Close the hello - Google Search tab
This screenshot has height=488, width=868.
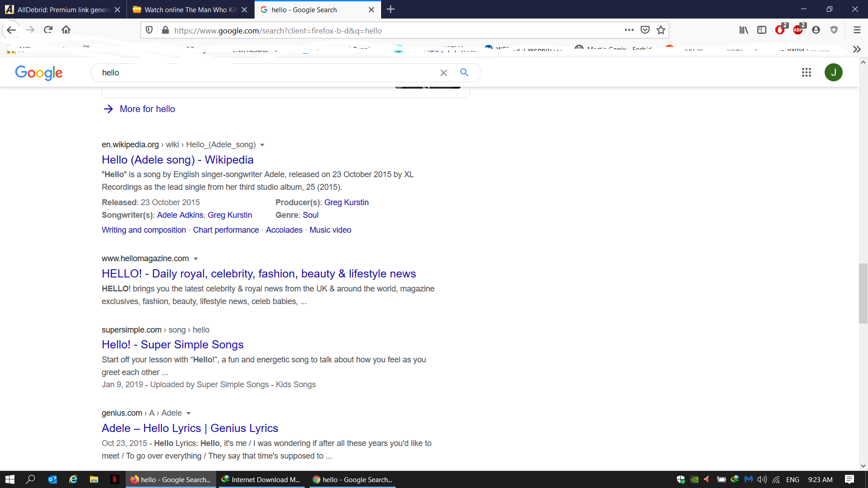click(371, 9)
